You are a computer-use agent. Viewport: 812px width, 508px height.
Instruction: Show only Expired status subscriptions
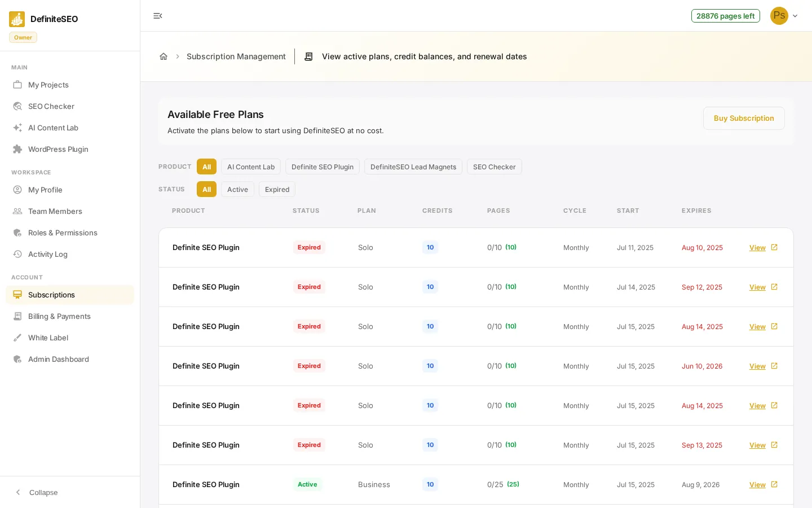277,189
